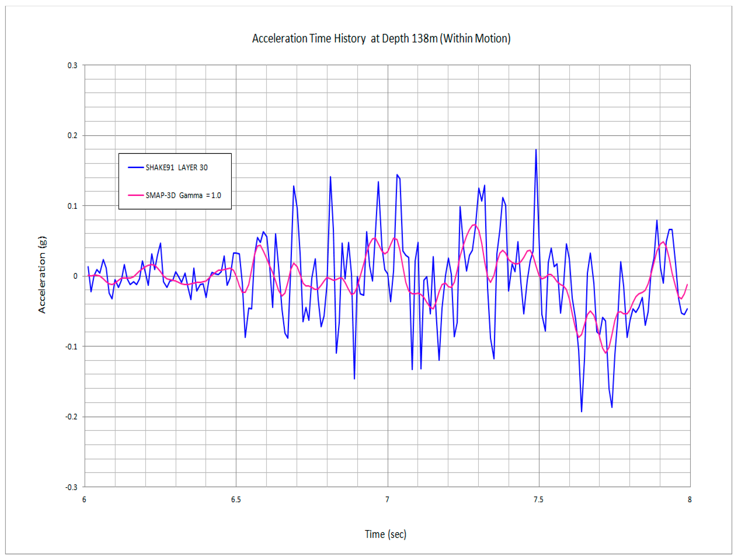
Task: Click the x-axis label 7
Action: [x=387, y=500]
